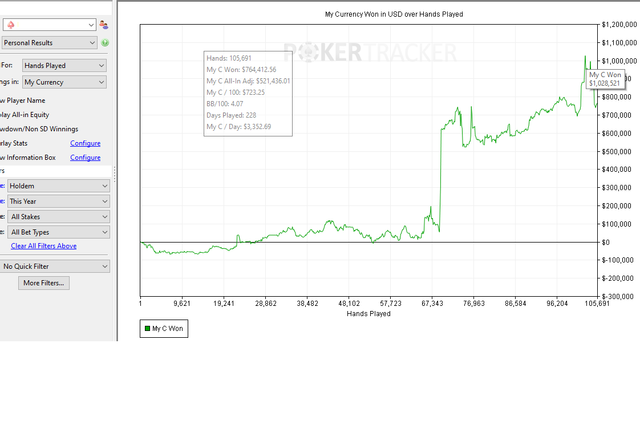Image resolution: width=640 pixels, height=444 pixels.
Task: Toggle the Show Player Name option
Action: [x=23, y=101]
